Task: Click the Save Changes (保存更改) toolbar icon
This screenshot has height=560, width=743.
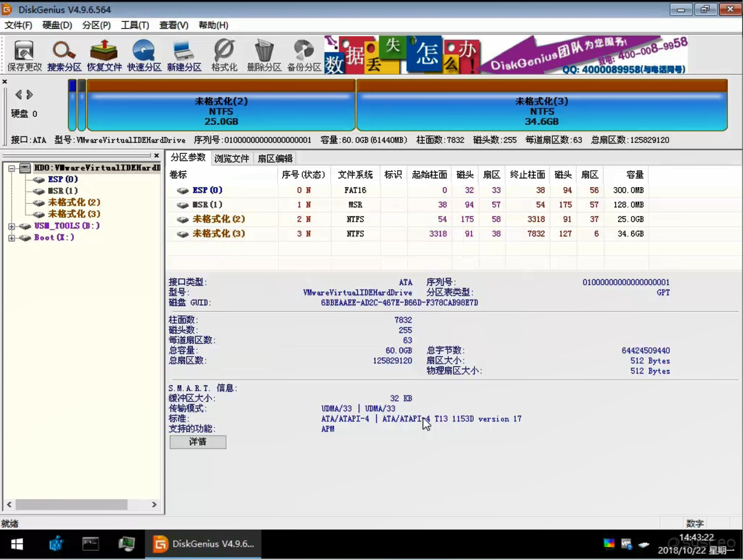Action: (x=24, y=55)
